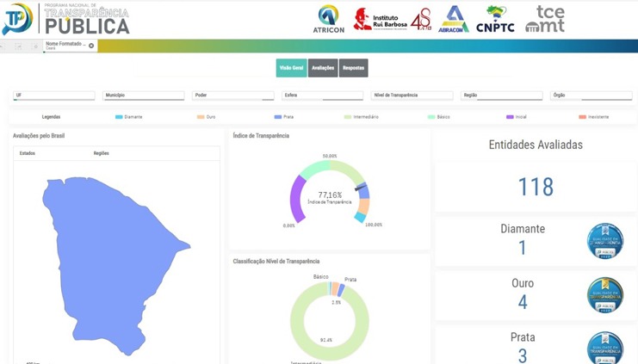
Task: Click the Ouro quality seal badge
Action: [x=604, y=296]
